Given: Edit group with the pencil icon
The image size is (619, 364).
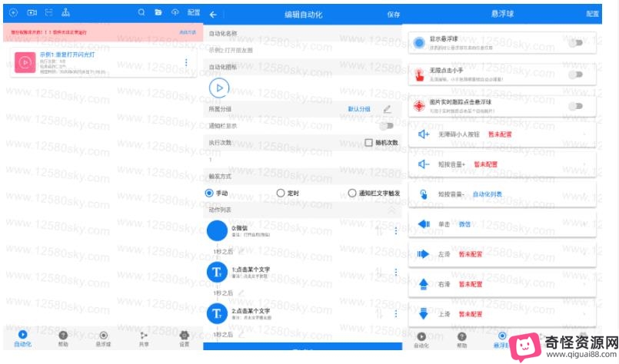Looking at the screenshot, I should (388, 109).
